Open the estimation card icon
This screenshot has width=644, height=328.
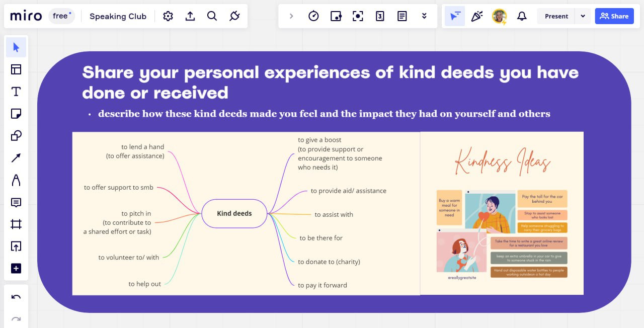[x=380, y=16]
